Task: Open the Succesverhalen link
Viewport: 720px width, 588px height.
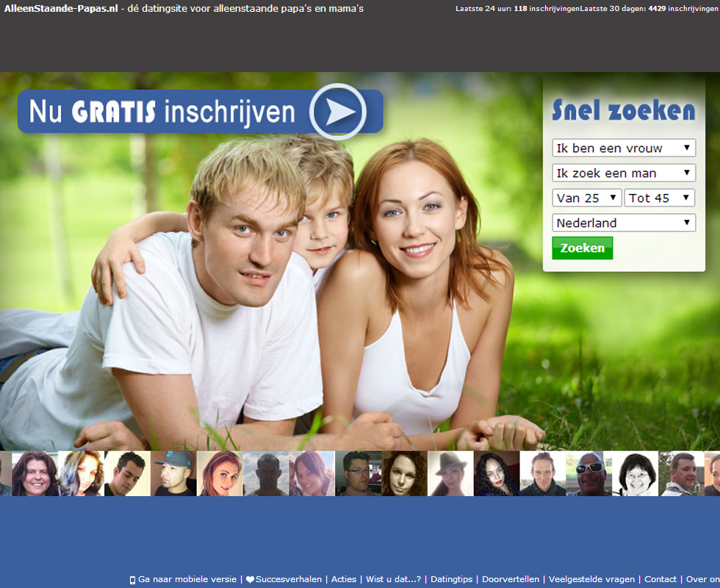Action: coord(288,579)
